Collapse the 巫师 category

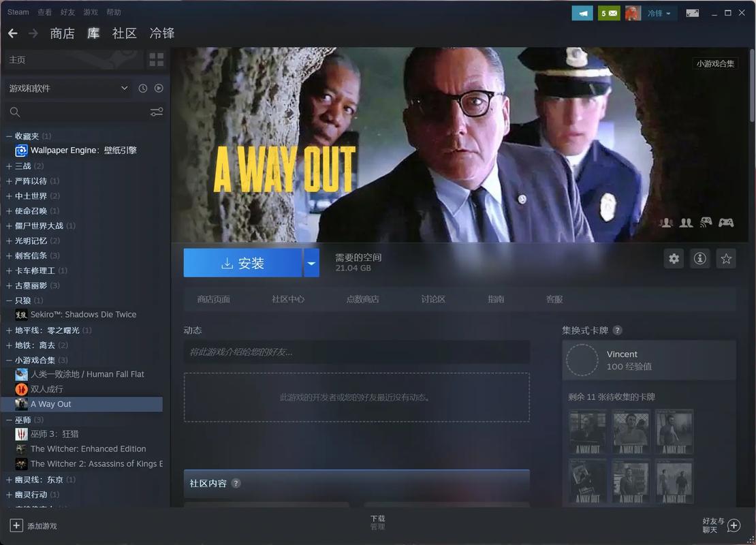click(x=9, y=420)
